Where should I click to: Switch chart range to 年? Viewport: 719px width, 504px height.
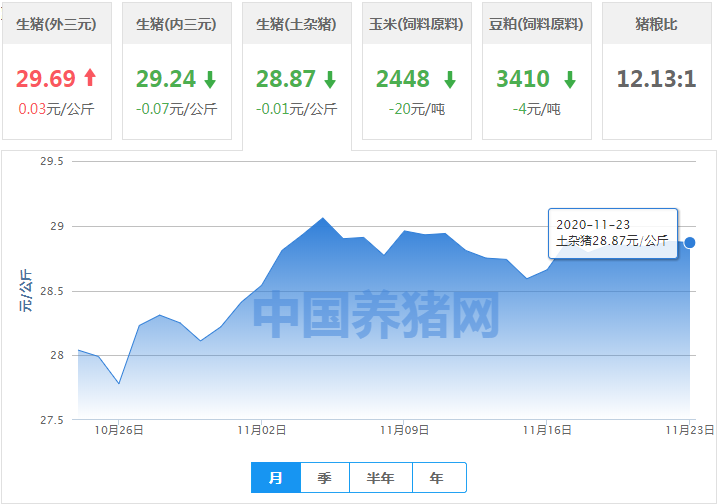point(439,477)
